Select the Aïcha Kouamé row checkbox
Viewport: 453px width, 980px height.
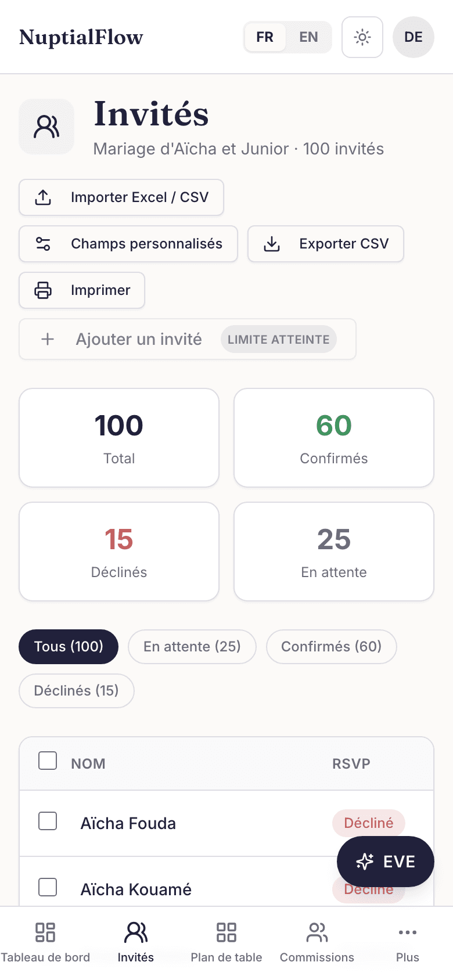[x=48, y=887]
